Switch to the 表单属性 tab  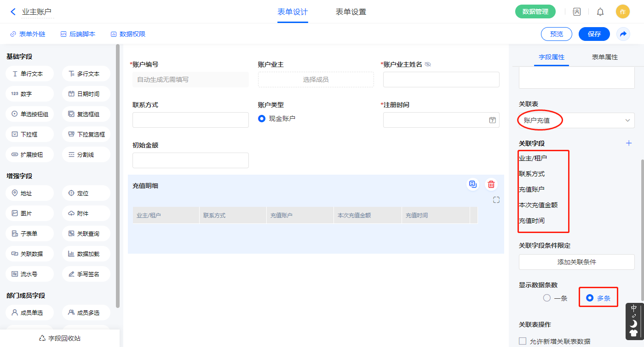point(604,57)
